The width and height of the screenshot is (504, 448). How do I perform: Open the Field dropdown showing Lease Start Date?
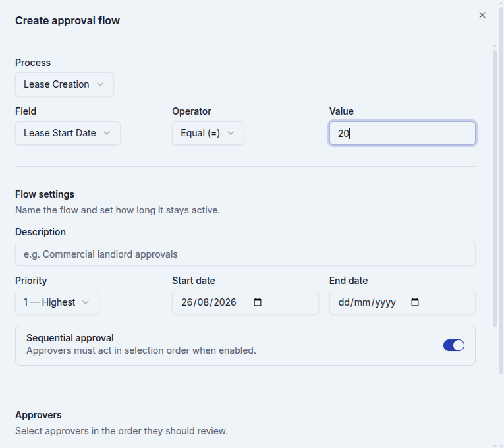pyautogui.click(x=67, y=133)
